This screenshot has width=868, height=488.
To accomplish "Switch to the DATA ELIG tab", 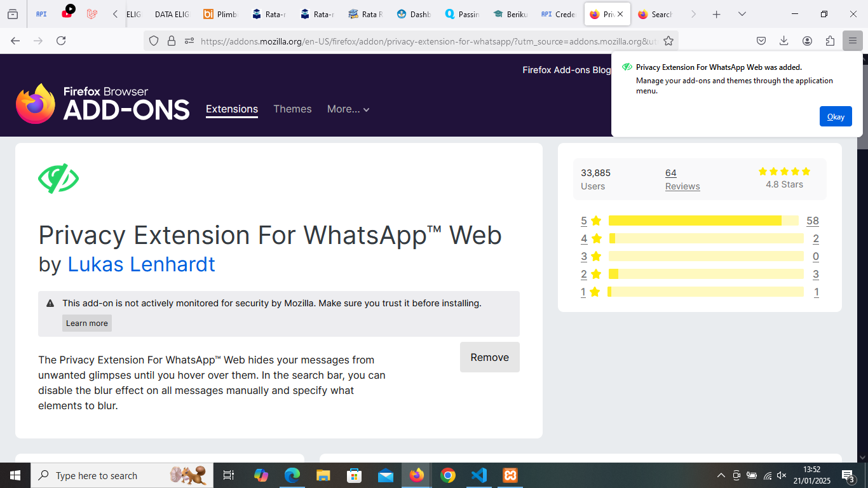I will (x=172, y=14).
